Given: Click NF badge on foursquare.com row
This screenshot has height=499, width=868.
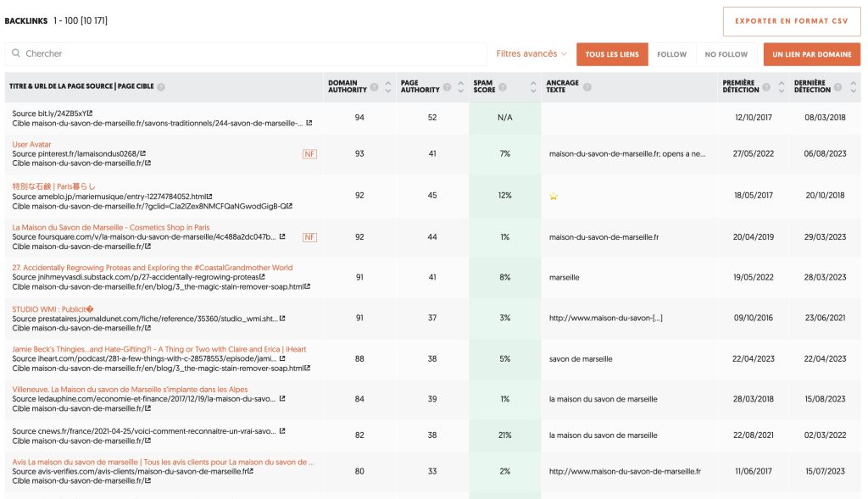Looking at the screenshot, I should tap(309, 237).
